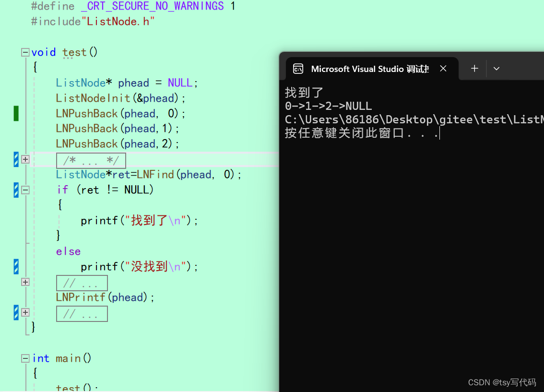Click the collapsed /* ... */ placeholder box
This screenshot has height=392, width=544.
point(91,160)
